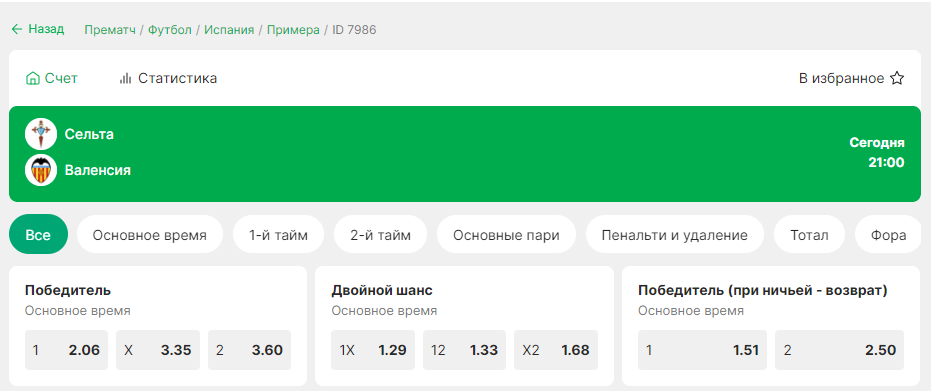Click the Валенсия team crest
This screenshot has width=931, height=391.
point(41,170)
